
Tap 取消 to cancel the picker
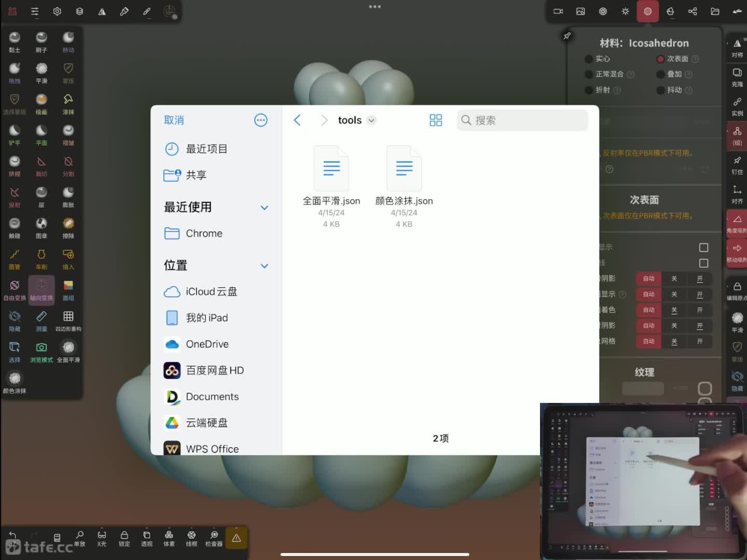tap(174, 120)
